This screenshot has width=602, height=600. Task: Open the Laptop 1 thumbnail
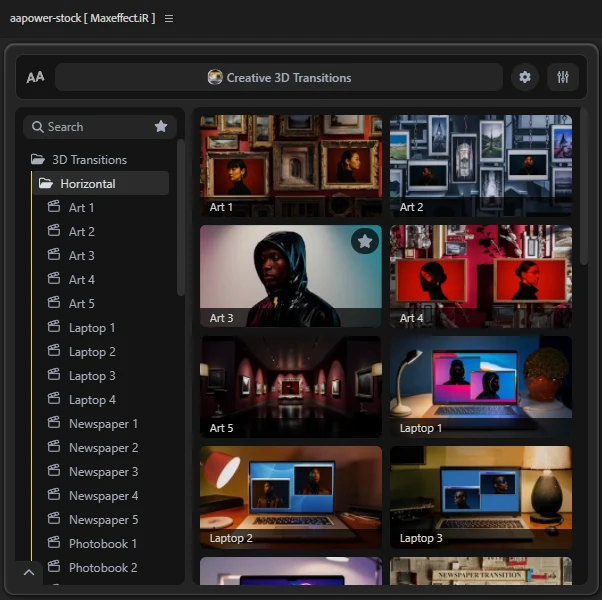(x=481, y=387)
